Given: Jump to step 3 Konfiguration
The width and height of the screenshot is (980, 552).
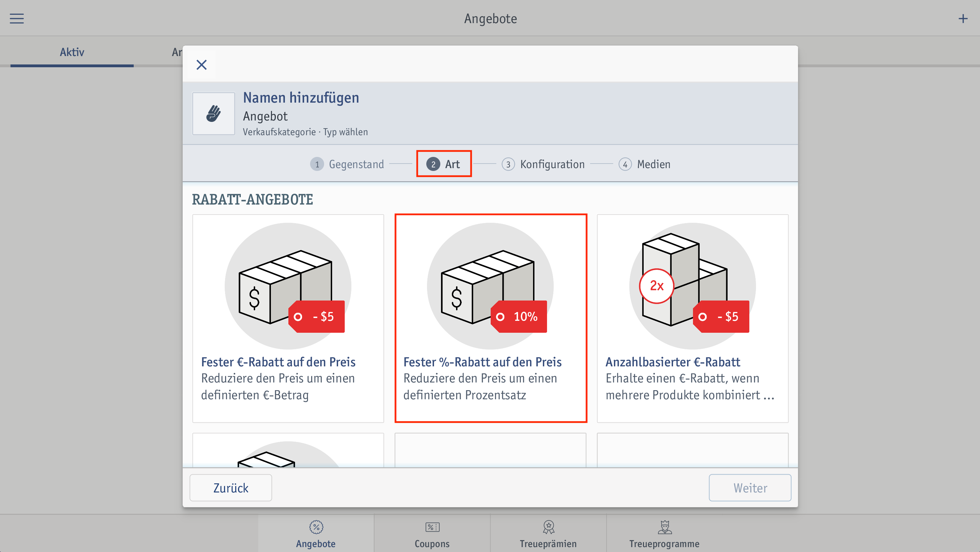Looking at the screenshot, I should pyautogui.click(x=543, y=164).
